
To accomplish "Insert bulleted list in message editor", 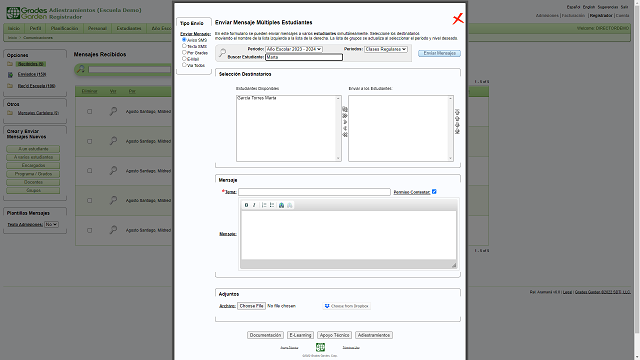I will pos(272,205).
